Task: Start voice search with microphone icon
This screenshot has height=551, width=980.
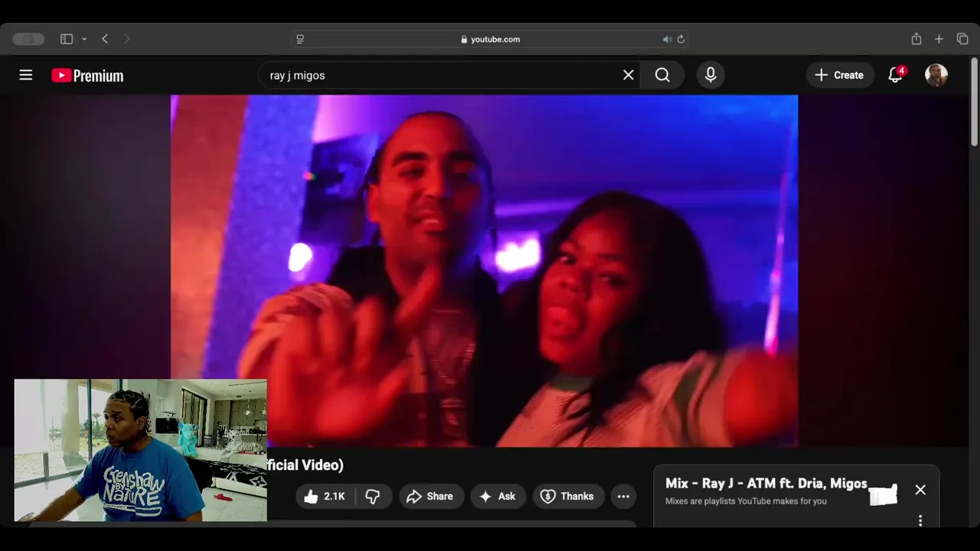Action: [710, 75]
